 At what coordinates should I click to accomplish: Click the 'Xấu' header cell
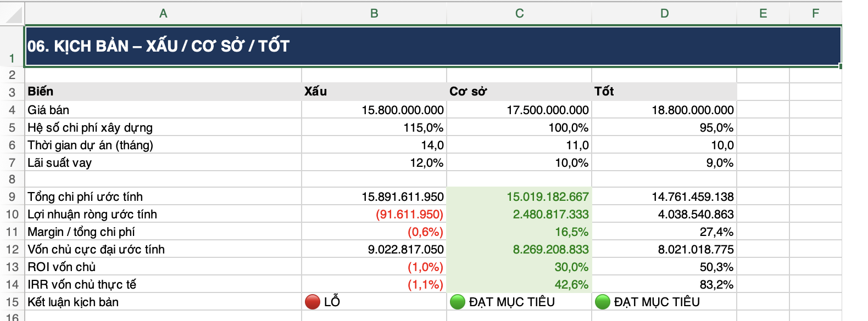pyautogui.click(x=374, y=92)
